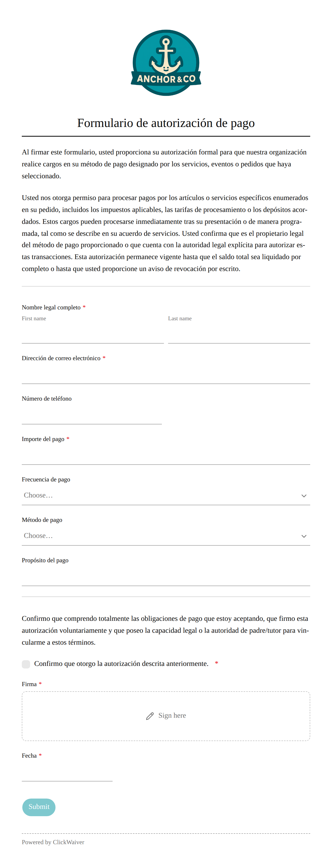Click the checkbox label about autorización descrita

coord(121,664)
